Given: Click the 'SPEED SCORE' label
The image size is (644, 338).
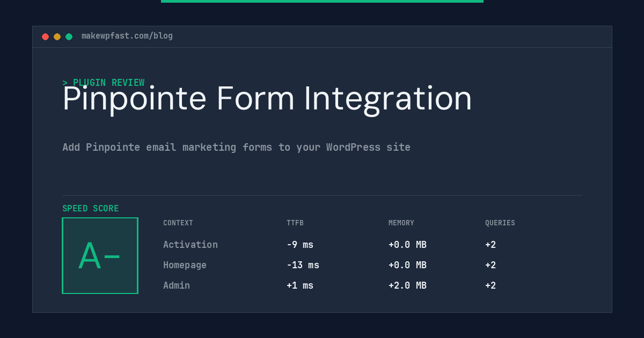Looking at the screenshot, I should pos(91,209).
